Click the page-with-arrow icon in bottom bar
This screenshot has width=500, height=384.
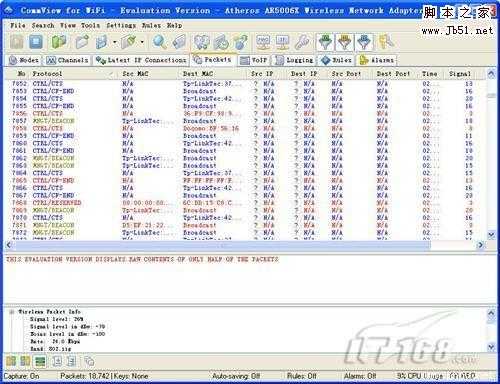[x=57, y=361]
